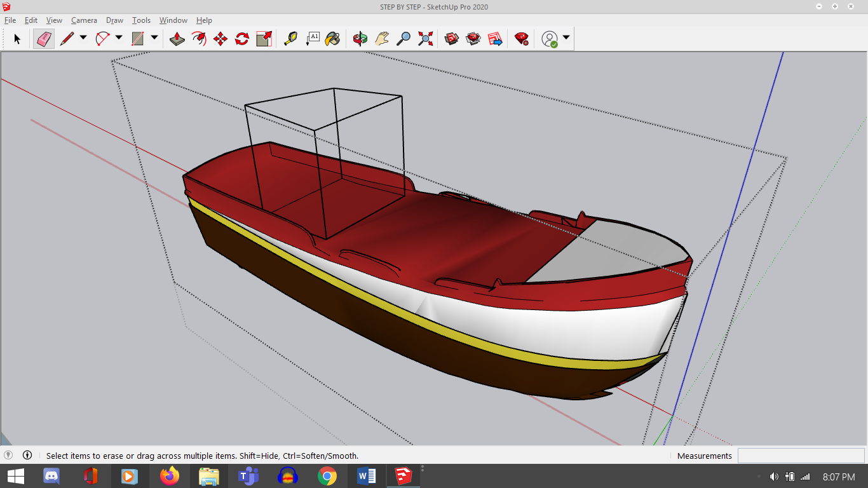Open Google Chrome from the taskbar
The image size is (868, 488).
coord(327,476)
